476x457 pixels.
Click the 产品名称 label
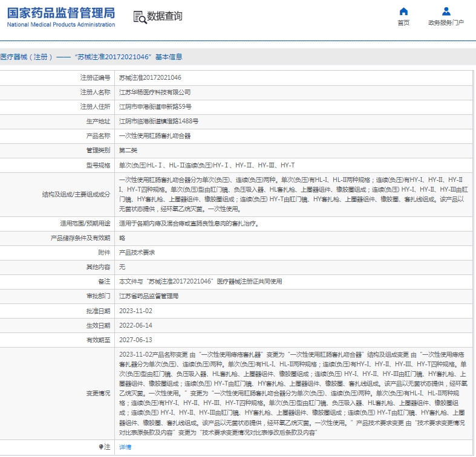coord(98,136)
